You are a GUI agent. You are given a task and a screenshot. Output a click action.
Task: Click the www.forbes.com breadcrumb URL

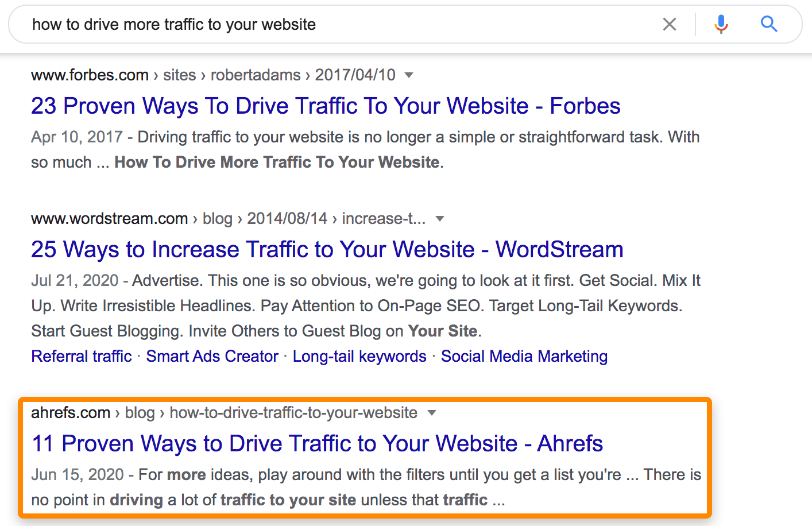[x=89, y=75]
